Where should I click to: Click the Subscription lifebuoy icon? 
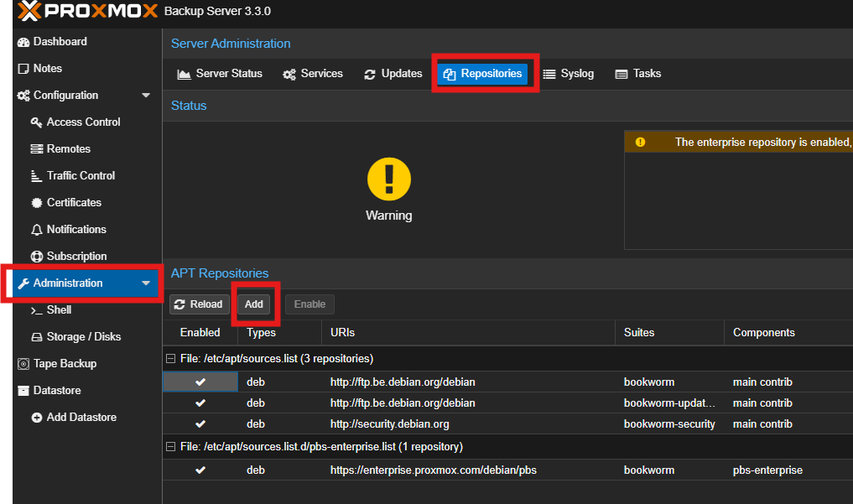pos(36,257)
